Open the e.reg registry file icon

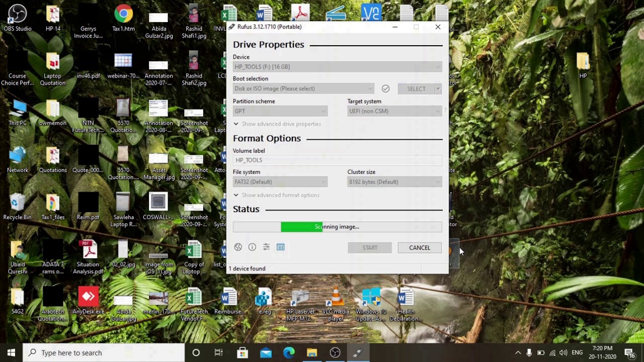click(x=264, y=301)
